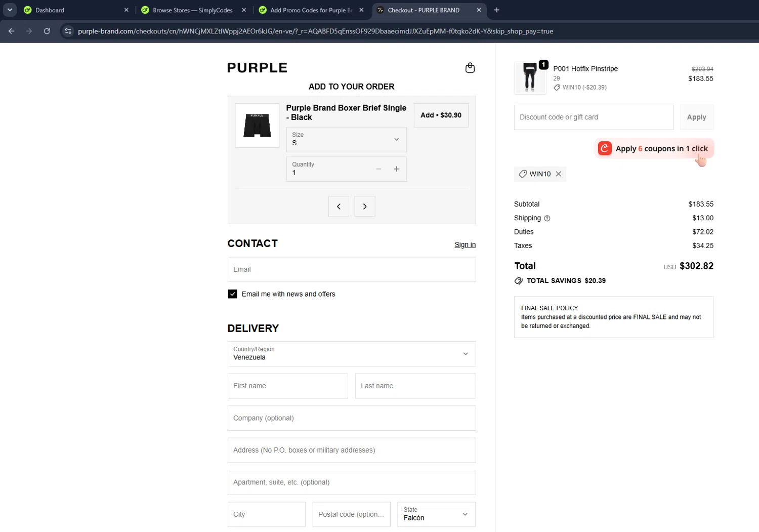Uncheck Email me with news and offers
The height and width of the screenshot is (532, 759).
(x=232, y=294)
